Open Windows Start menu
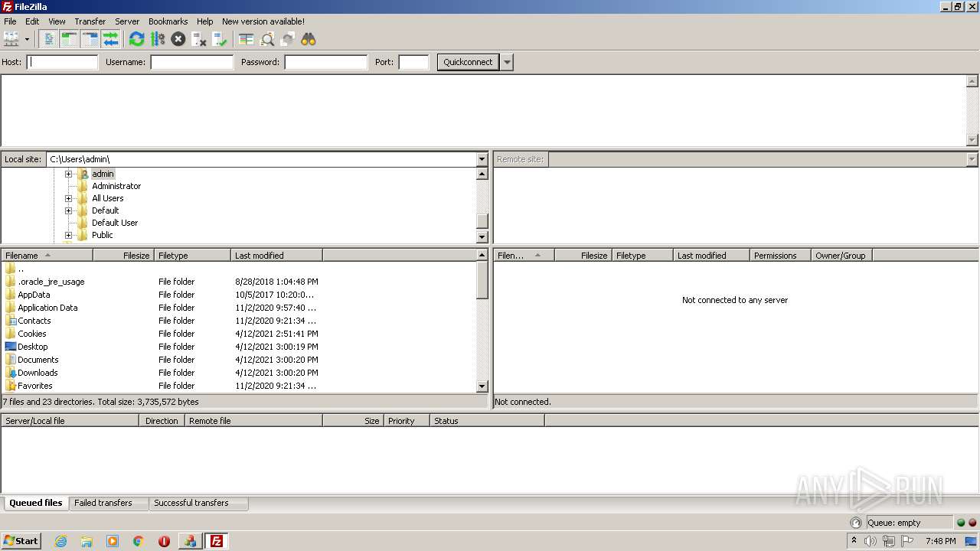The image size is (980, 551). pyautogui.click(x=21, y=540)
